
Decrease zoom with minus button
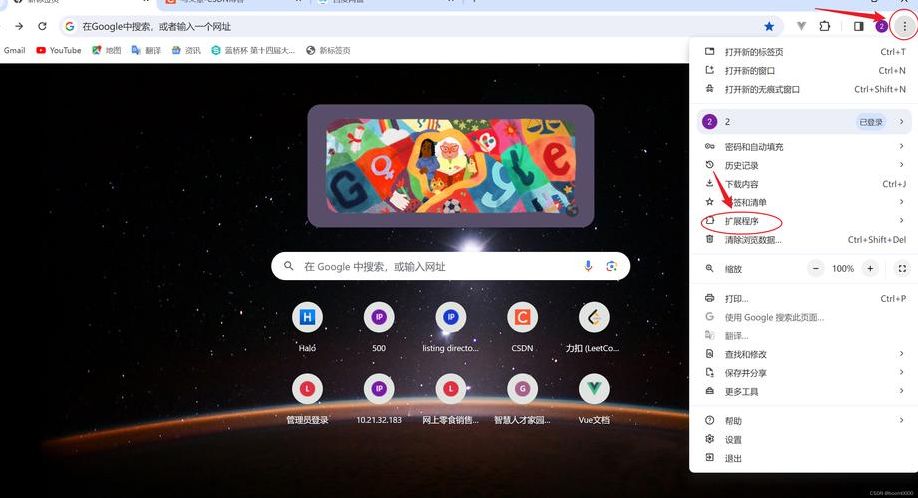(x=816, y=269)
